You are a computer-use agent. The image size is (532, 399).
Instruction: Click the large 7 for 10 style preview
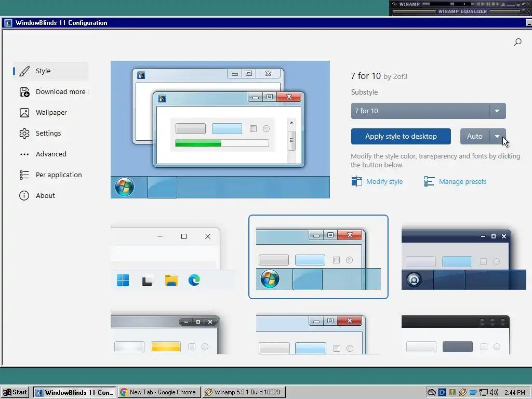pos(220,129)
